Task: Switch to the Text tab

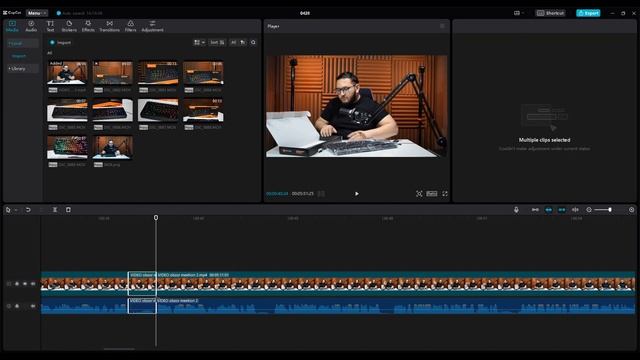Action: pos(50,26)
